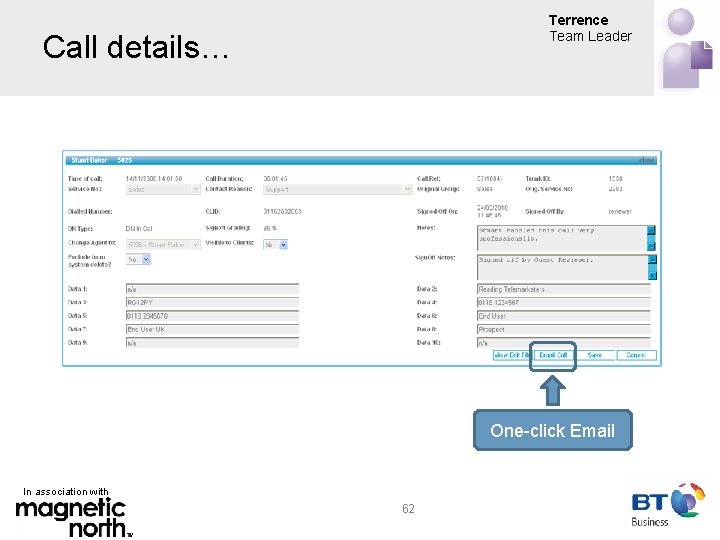Focus the Data 2 field Reading Telemarketers
Screen dimensions: 720x540
564,289
